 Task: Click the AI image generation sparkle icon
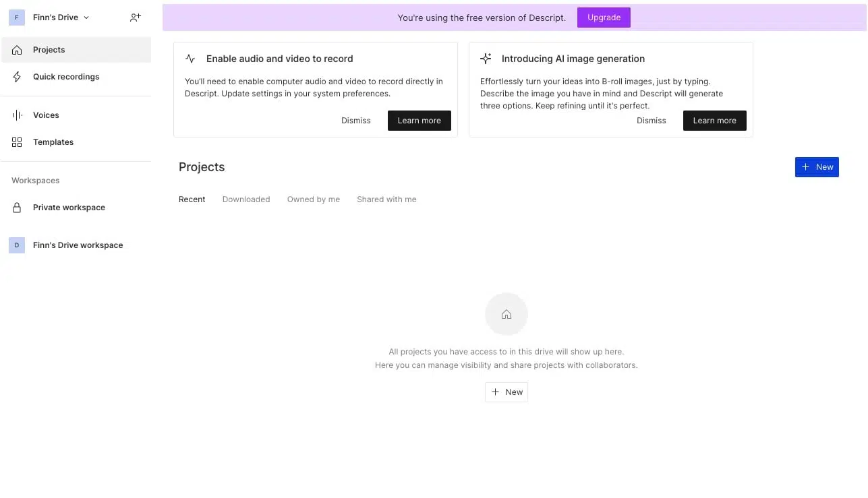486,58
